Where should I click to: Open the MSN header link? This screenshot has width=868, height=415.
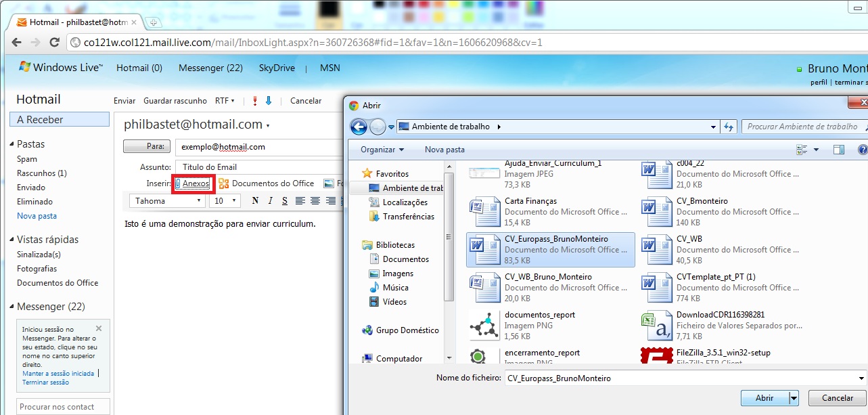pos(330,68)
